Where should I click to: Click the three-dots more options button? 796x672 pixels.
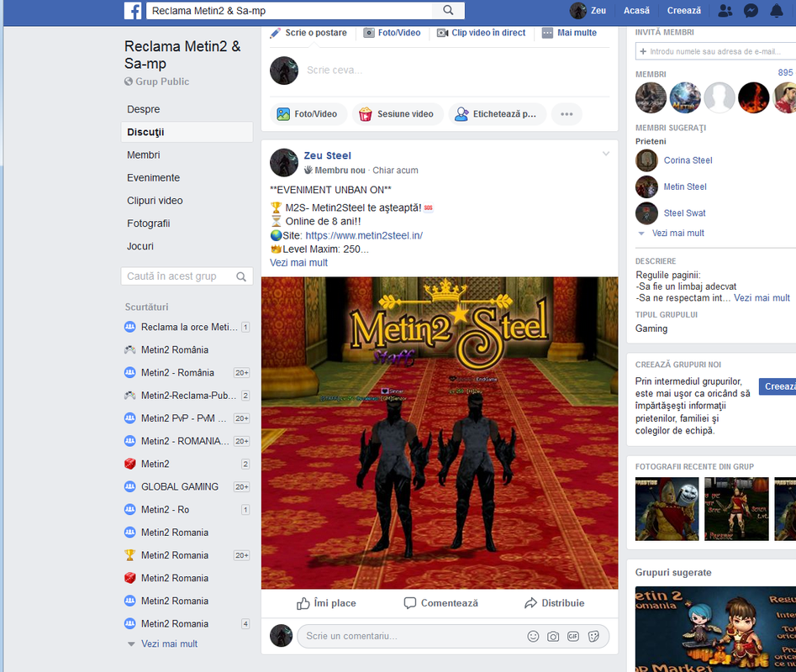pyautogui.click(x=567, y=114)
